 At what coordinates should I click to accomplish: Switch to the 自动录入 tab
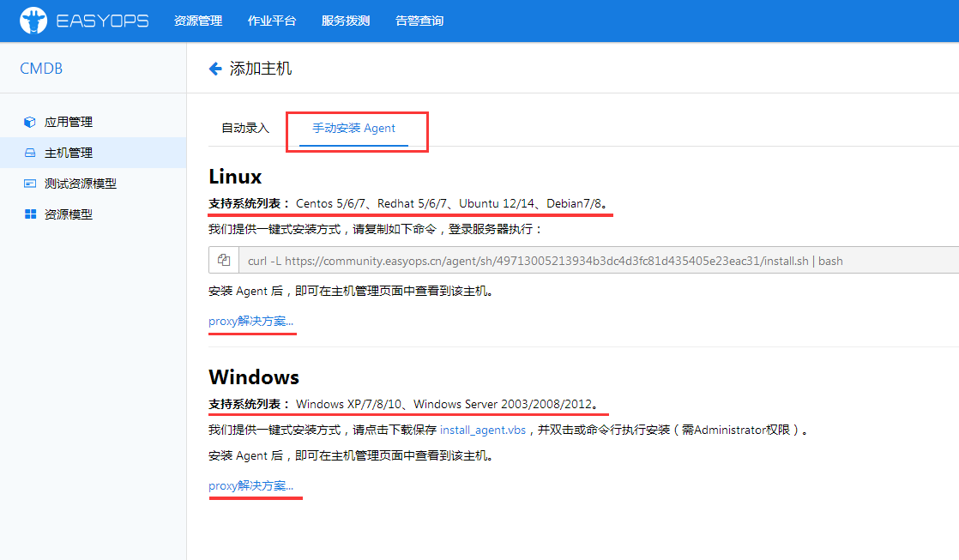pos(245,128)
